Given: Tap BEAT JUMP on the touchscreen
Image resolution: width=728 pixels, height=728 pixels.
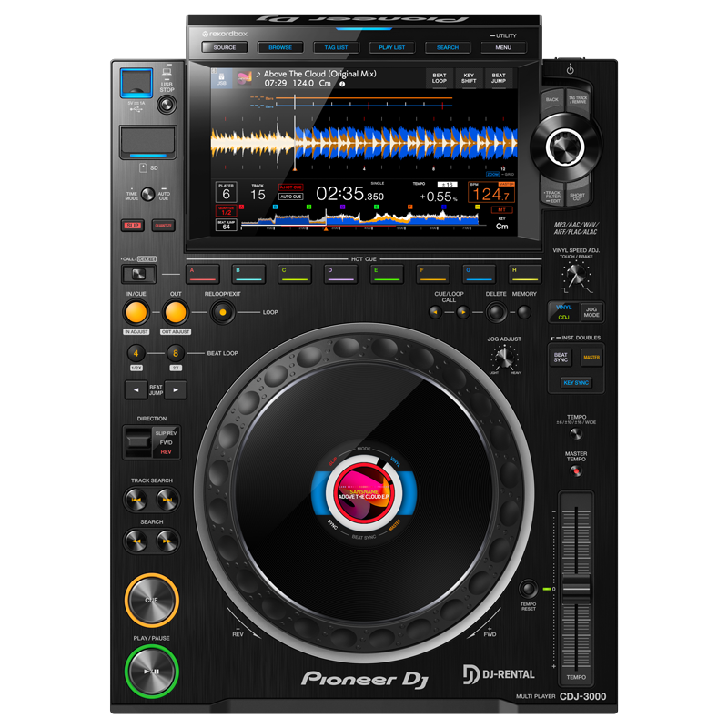Looking at the screenshot, I should click(x=499, y=78).
